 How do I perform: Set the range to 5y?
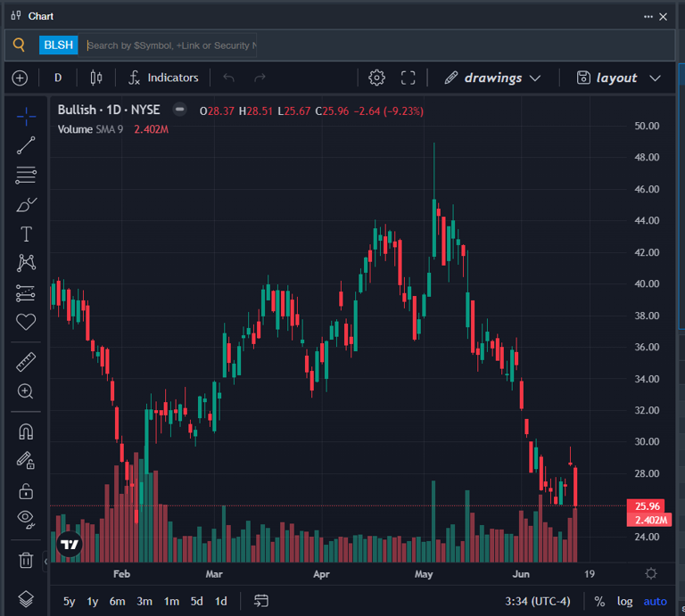click(x=69, y=601)
